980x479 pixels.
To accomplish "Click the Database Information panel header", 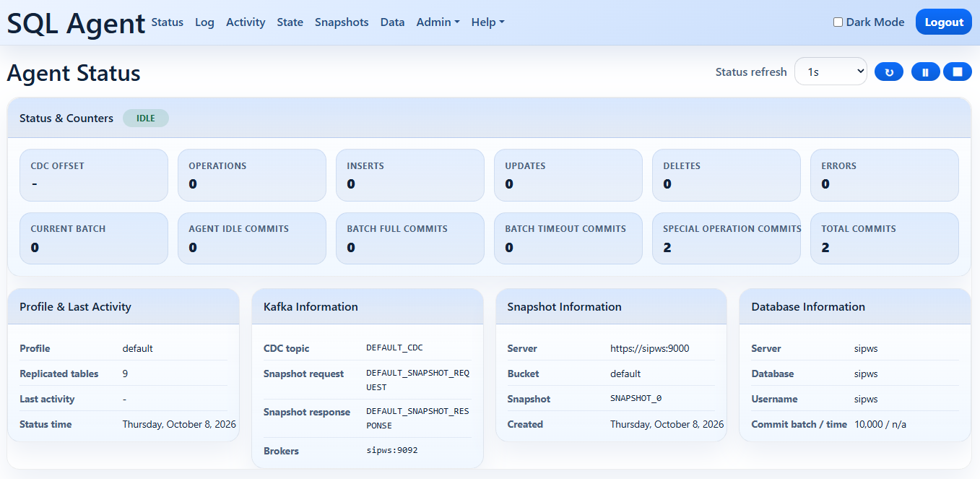I will coord(855,306).
